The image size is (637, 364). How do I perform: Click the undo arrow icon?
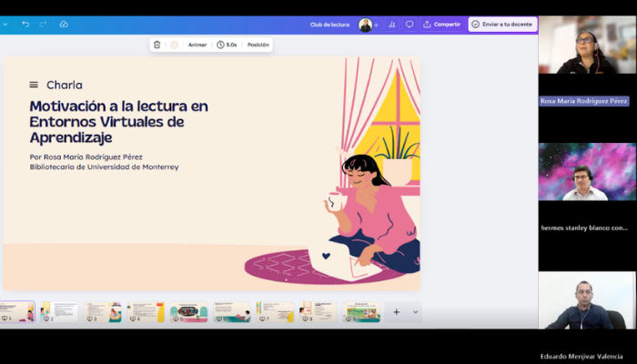25,24
